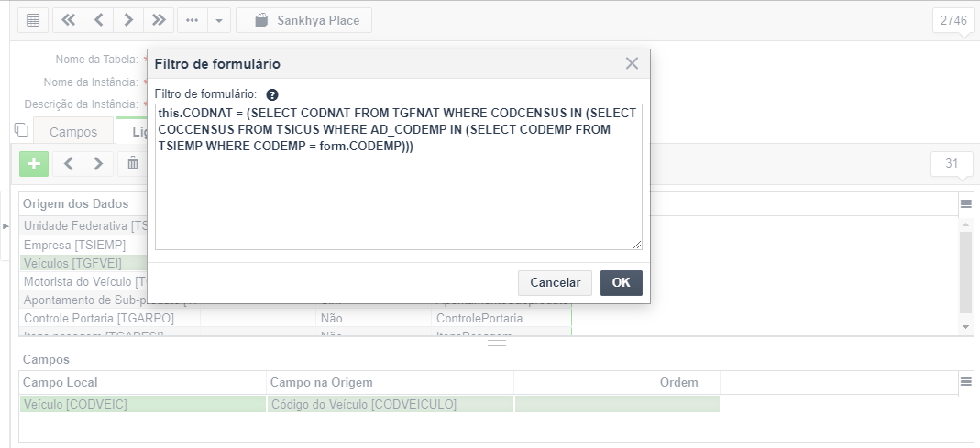Image resolution: width=980 pixels, height=448 pixels.
Task: Open Campos grid hamburger menu
Action: tap(965, 382)
